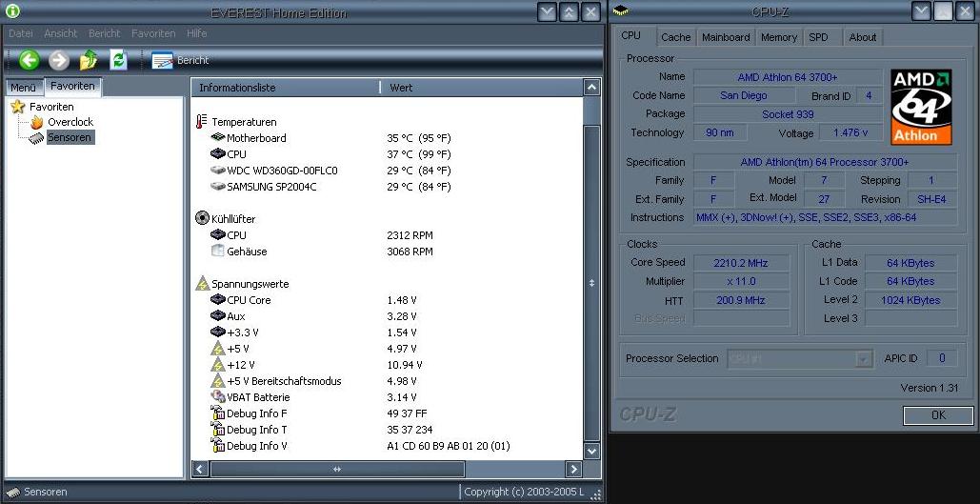Screen dimensions: 980x504
Task: Click the EVEREST info icon in title bar
Action: tap(11, 11)
